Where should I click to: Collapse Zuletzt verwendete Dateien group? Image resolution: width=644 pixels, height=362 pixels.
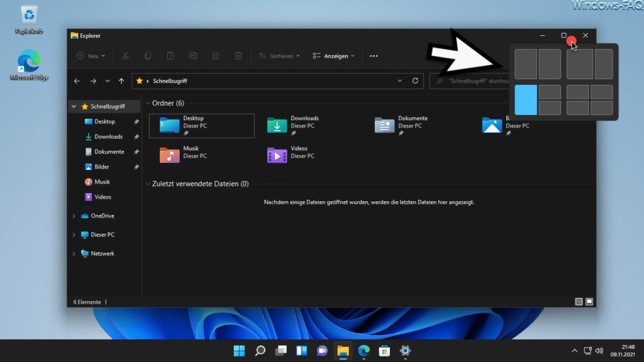[148, 184]
